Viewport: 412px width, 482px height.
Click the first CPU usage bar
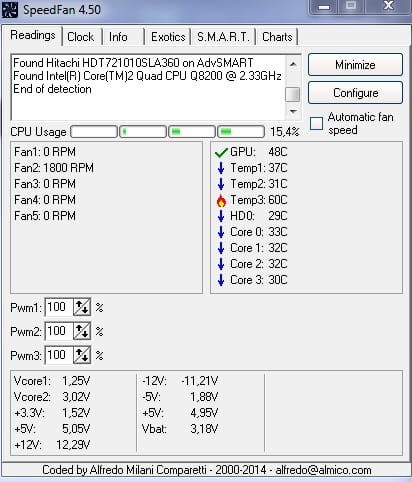[94, 132]
